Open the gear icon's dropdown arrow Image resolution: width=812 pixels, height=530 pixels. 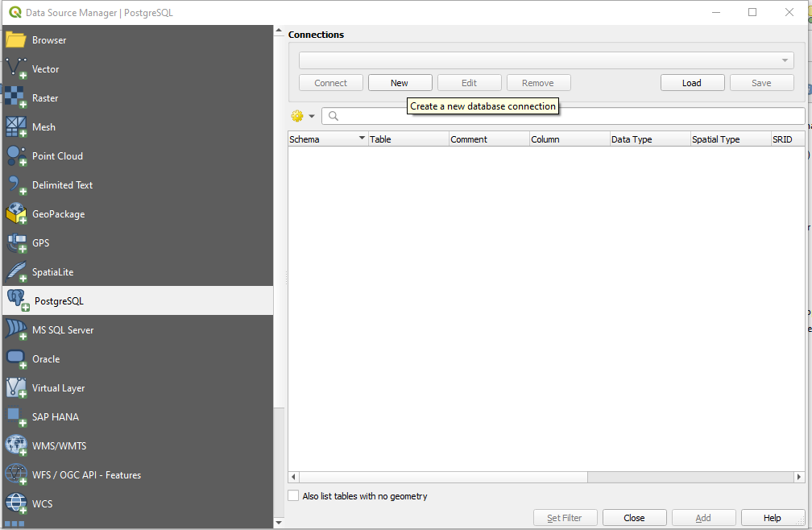(311, 115)
